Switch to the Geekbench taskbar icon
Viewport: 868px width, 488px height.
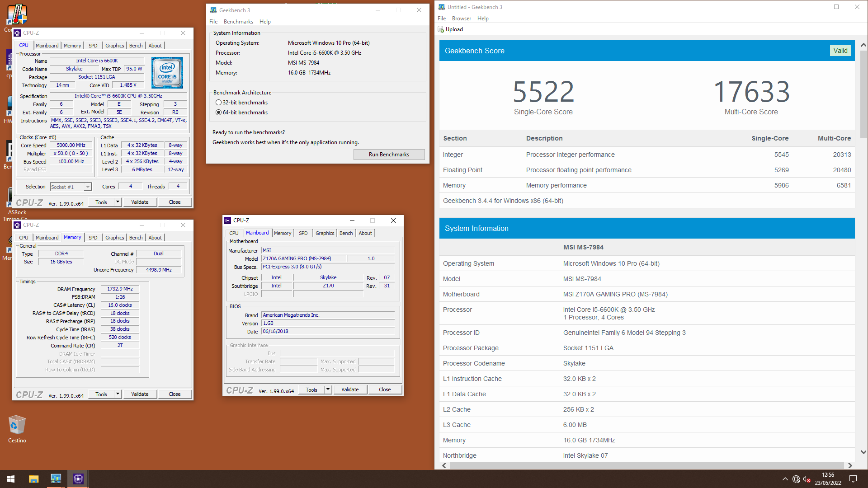click(56, 479)
